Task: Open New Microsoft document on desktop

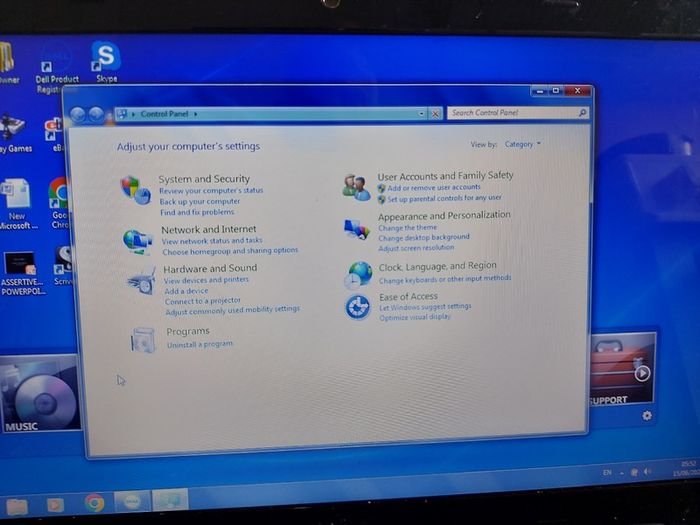Action: click(x=17, y=204)
